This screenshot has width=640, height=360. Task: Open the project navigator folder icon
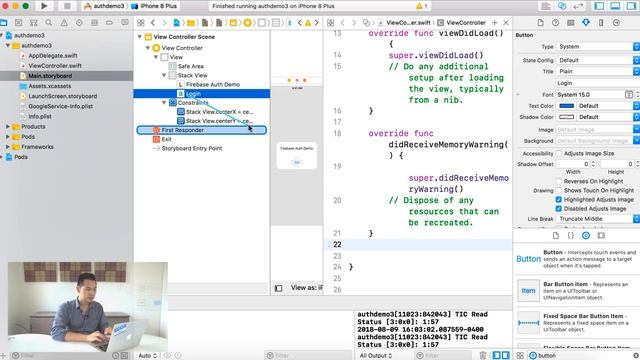pyautogui.click(x=3, y=22)
